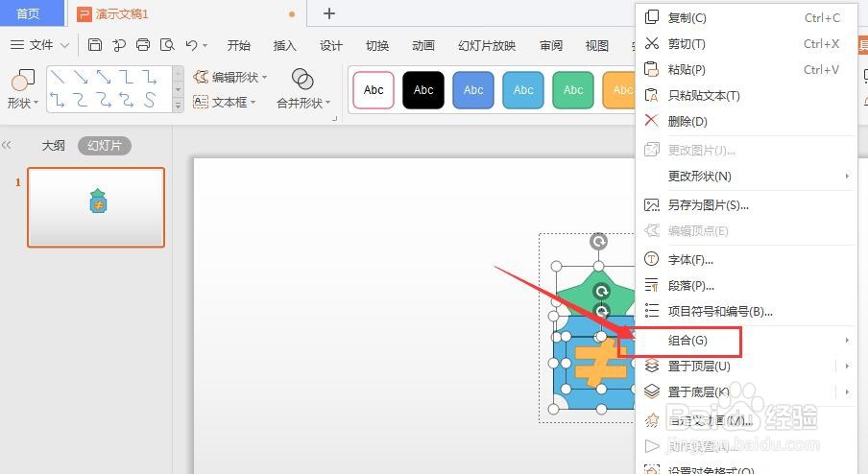Open the shape styles dialog launcher
This screenshot has height=474, width=868.
tap(334, 118)
